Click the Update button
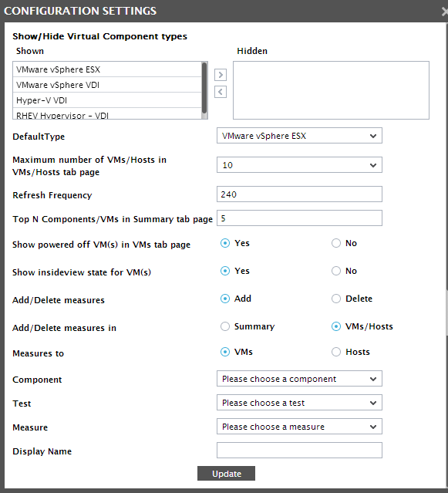 [226, 474]
